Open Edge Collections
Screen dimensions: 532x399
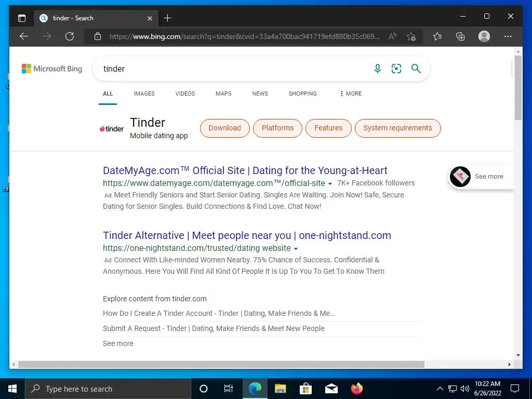[x=460, y=36]
